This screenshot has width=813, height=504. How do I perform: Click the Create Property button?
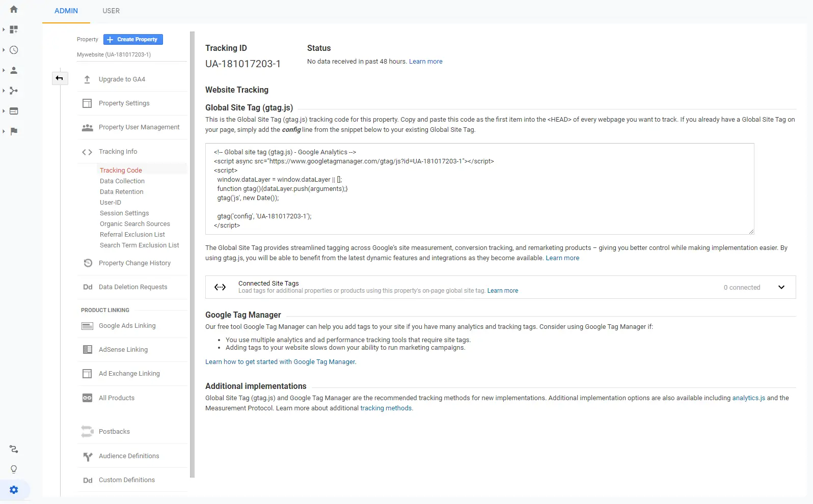click(133, 39)
